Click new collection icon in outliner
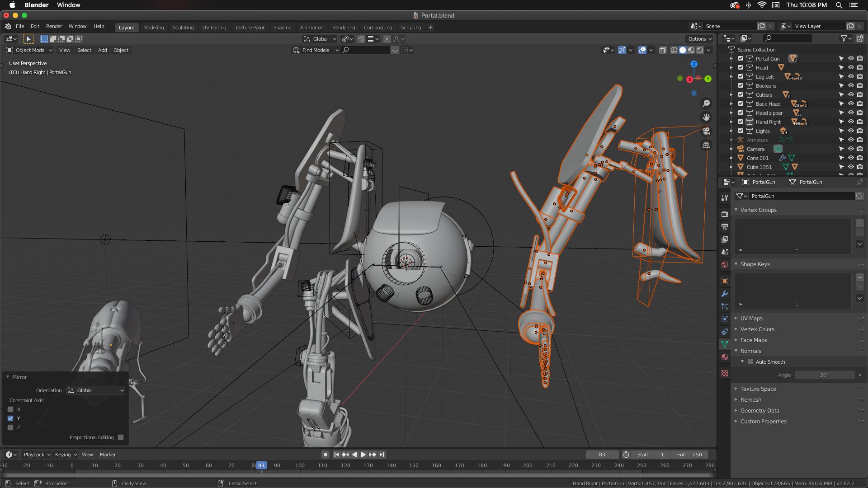The height and width of the screenshot is (488, 868). pyautogui.click(x=859, y=38)
